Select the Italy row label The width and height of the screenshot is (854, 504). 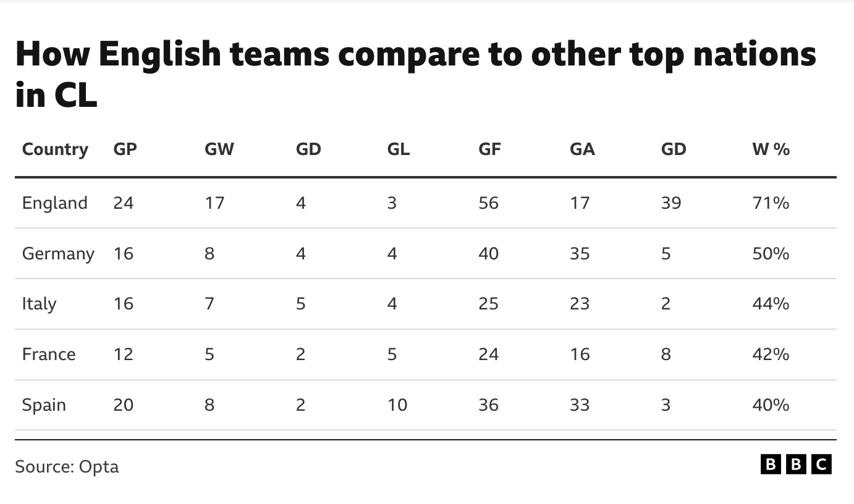coord(39,304)
